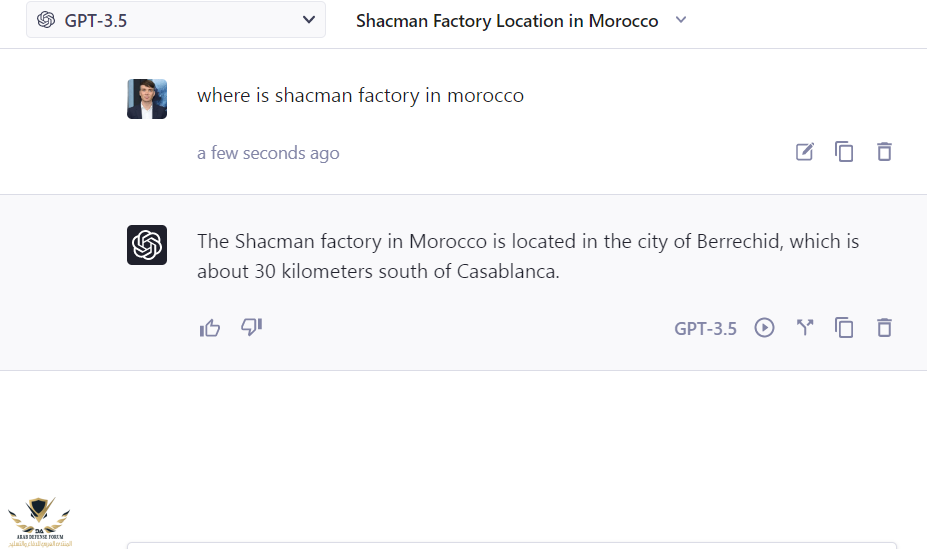Expand the chevron beside the chat title
This screenshot has width=927, height=549.
tap(681, 20)
